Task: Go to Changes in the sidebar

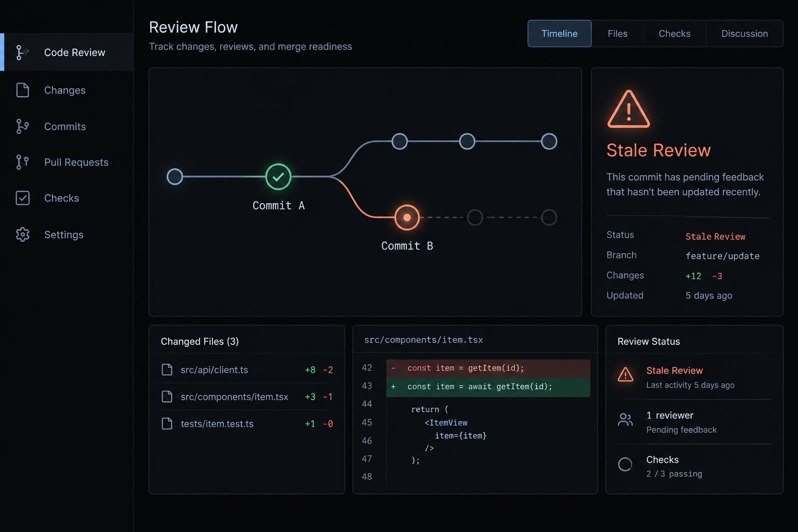Action: click(66, 90)
